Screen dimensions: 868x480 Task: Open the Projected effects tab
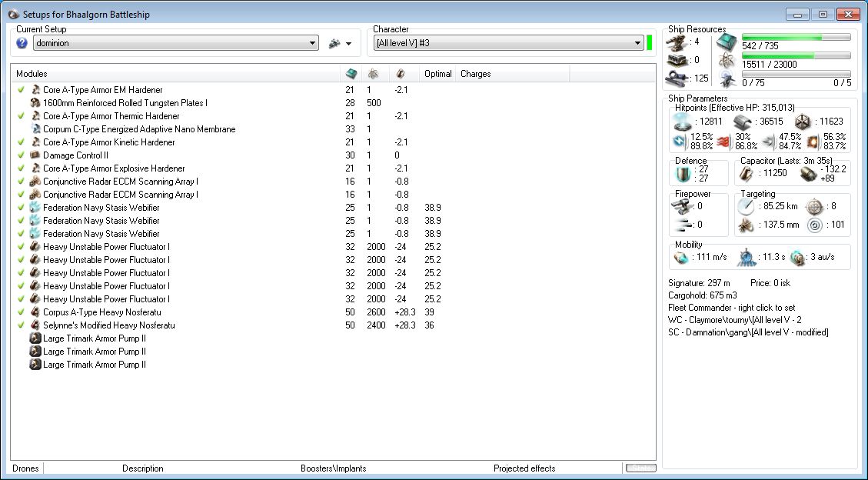pyautogui.click(x=524, y=468)
